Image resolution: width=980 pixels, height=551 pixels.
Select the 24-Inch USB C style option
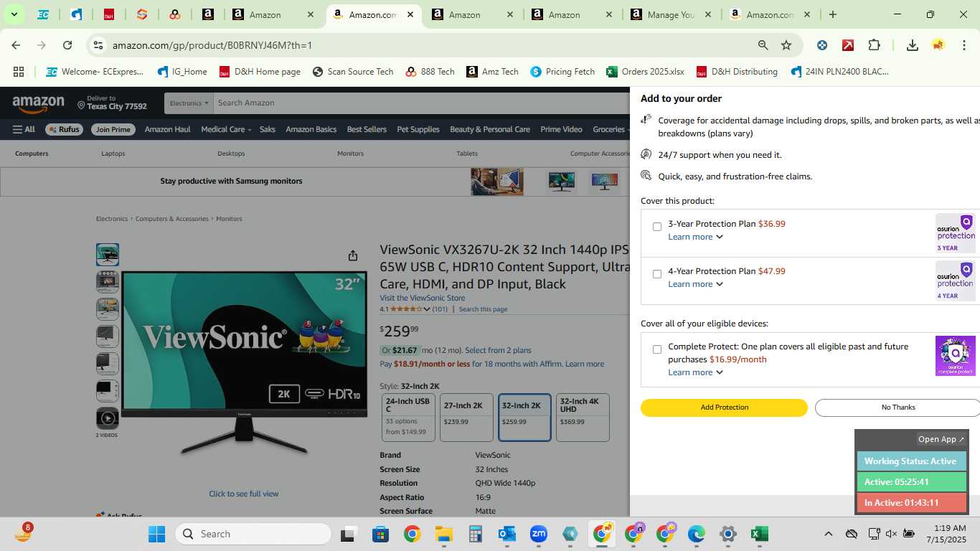click(408, 418)
